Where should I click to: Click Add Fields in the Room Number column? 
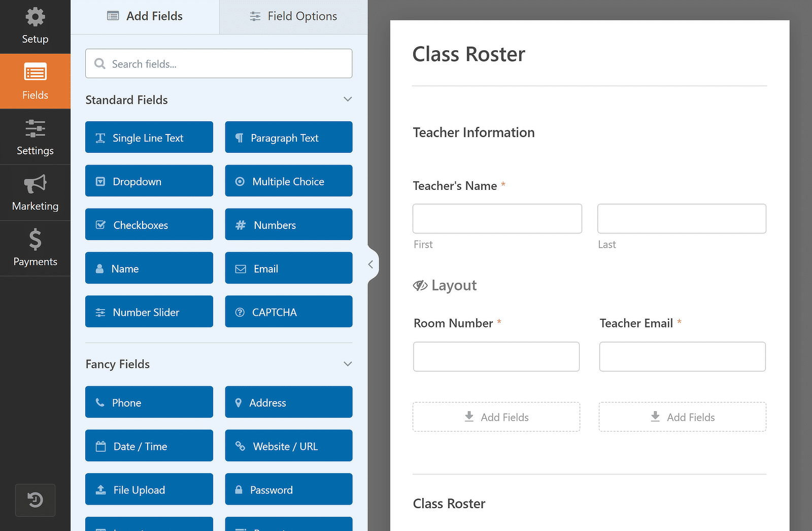496,417
